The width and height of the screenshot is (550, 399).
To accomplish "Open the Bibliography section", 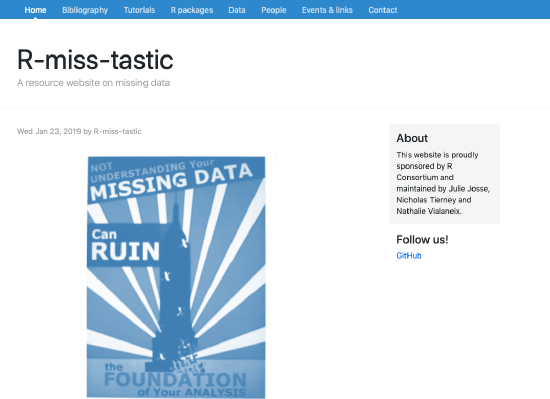I will (x=85, y=10).
